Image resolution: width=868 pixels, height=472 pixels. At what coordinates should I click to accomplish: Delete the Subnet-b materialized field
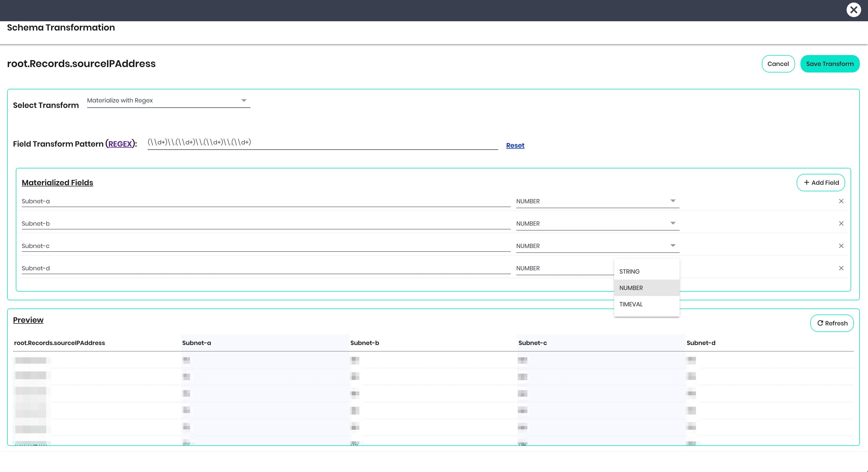click(x=841, y=223)
